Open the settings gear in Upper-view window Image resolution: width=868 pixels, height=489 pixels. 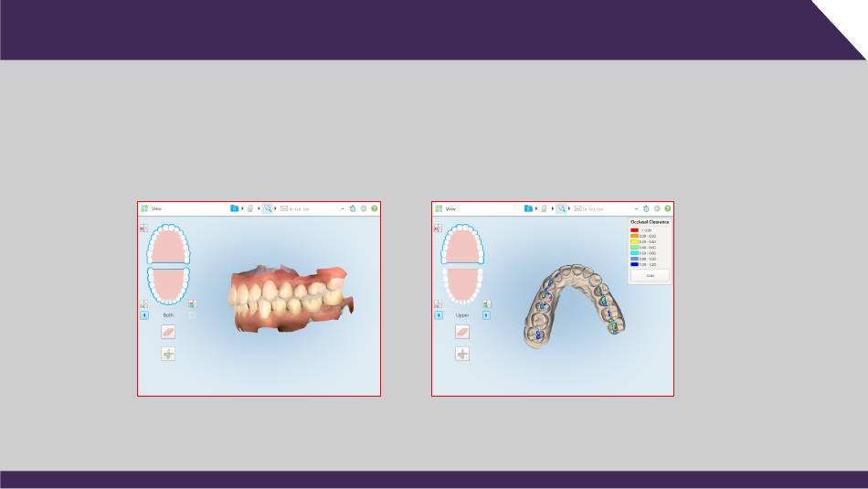657,208
